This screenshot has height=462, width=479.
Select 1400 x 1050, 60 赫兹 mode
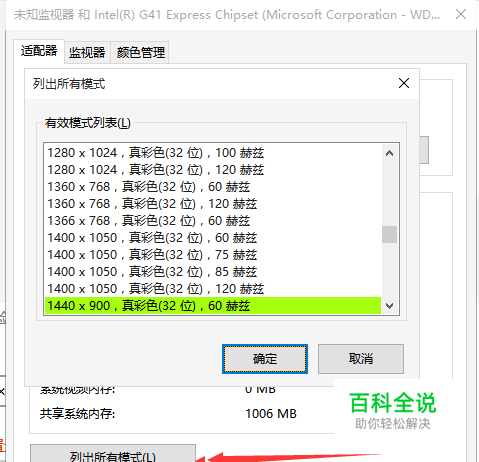click(213, 238)
